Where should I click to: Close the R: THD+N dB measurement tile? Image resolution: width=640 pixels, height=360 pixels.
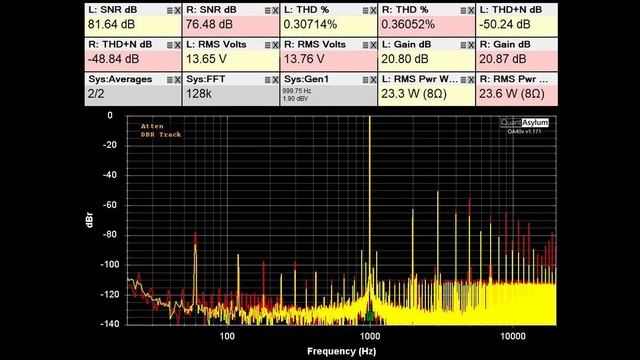[x=178, y=46]
